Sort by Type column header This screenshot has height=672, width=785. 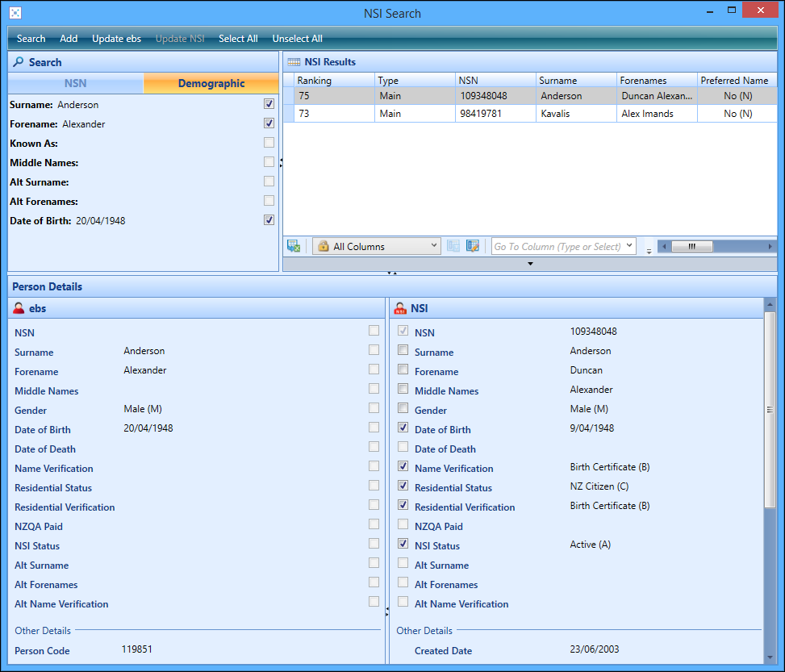(415, 80)
